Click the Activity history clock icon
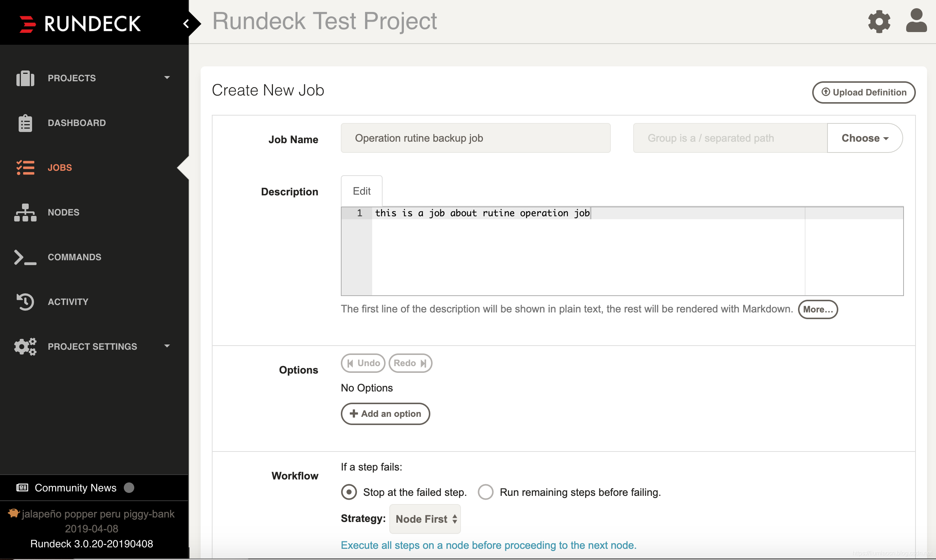Image resolution: width=936 pixels, height=560 pixels. tap(25, 302)
